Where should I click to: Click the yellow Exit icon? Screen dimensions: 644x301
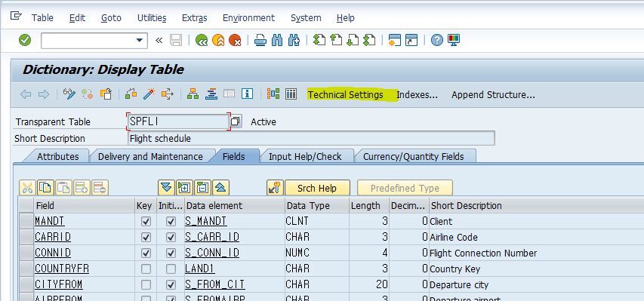[218, 40]
